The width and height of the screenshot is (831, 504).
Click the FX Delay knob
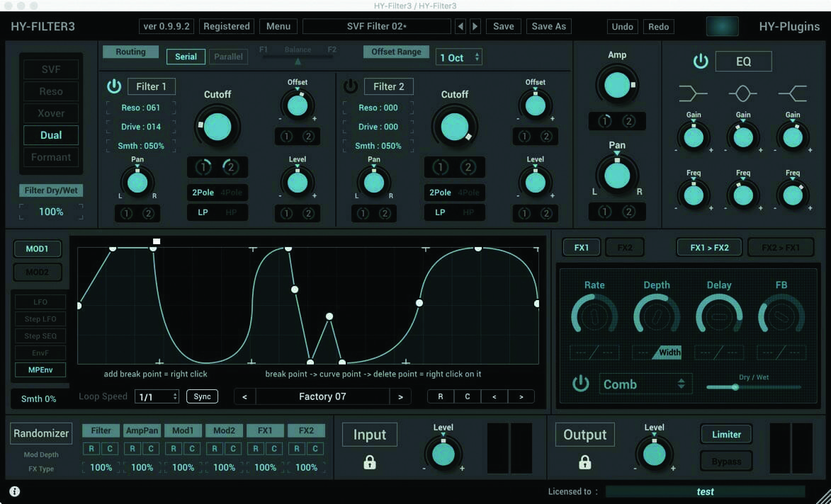click(x=718, y=317)
